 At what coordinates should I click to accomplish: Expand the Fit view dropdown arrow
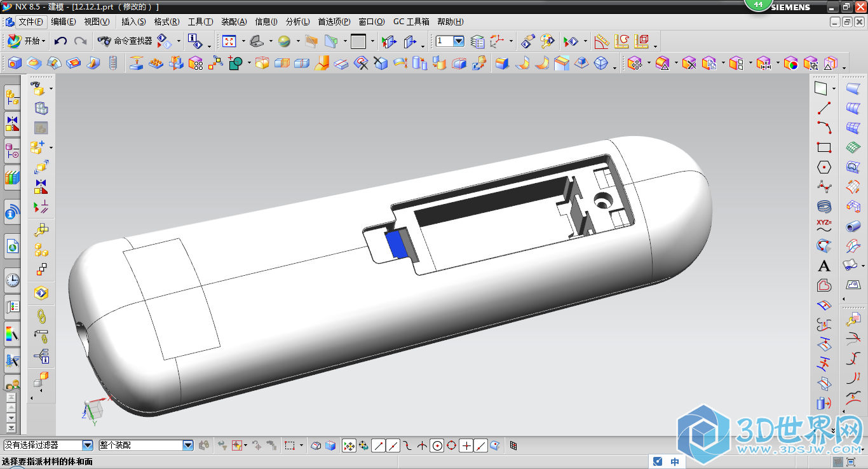pyautogui.click(x=243, y=41)
